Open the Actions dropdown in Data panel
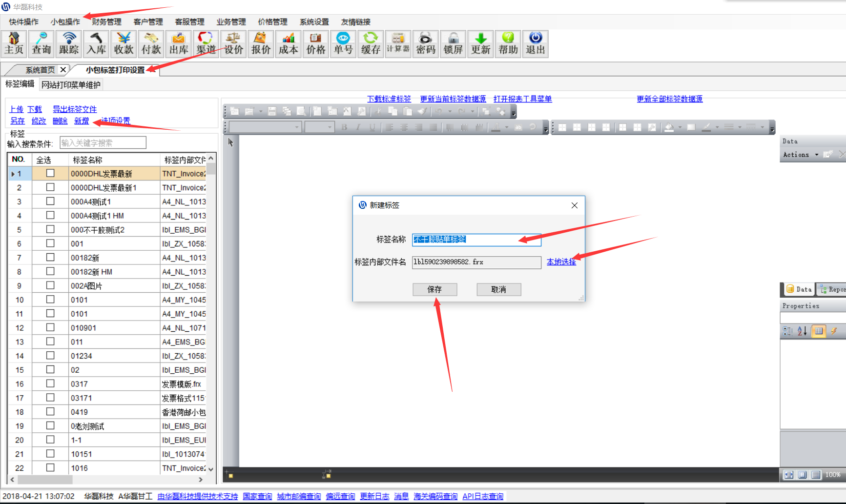Viewport: 846px width, 504px height. pos(801,155)
